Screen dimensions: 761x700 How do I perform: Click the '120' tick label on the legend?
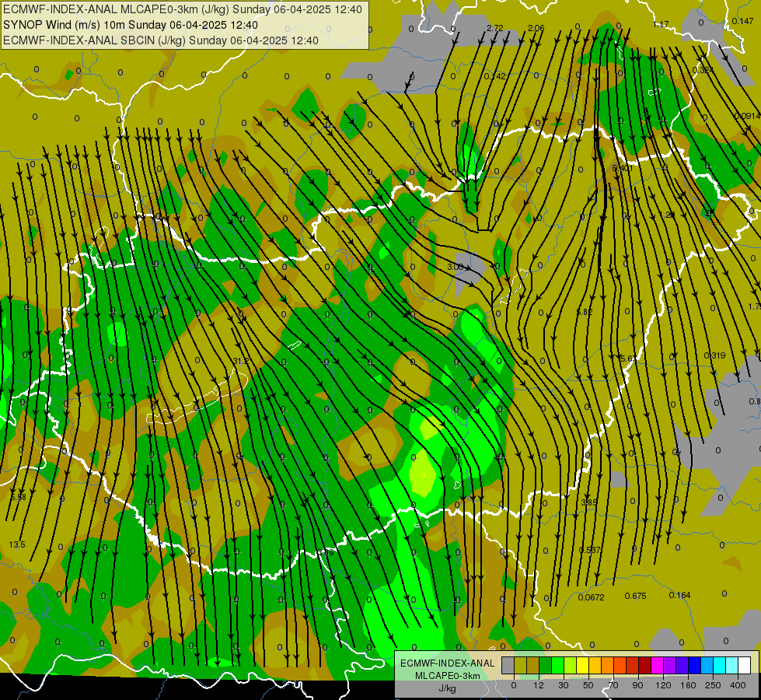663,685
